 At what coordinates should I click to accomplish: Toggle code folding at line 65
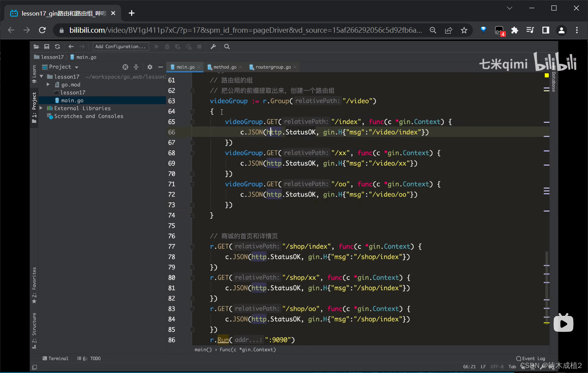(x=192, y=122)
